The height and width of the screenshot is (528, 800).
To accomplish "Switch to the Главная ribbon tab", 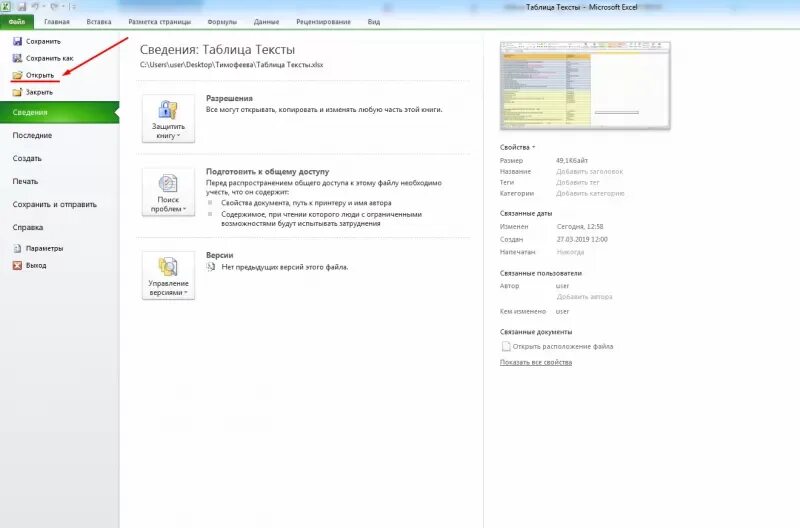I will click(57, 22).
